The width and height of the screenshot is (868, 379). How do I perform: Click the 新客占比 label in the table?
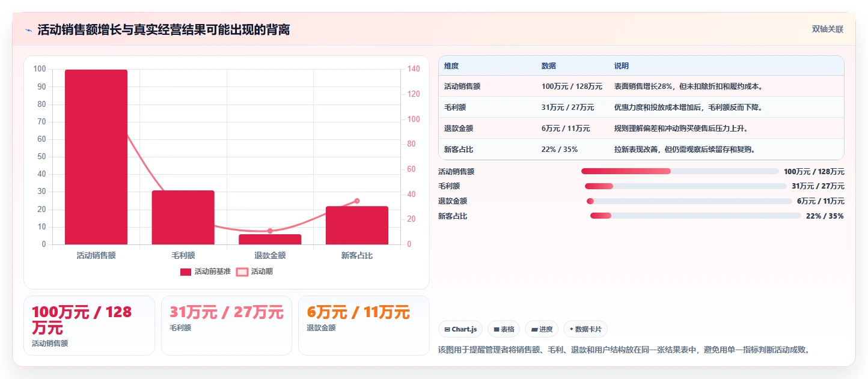click(459, 150)
